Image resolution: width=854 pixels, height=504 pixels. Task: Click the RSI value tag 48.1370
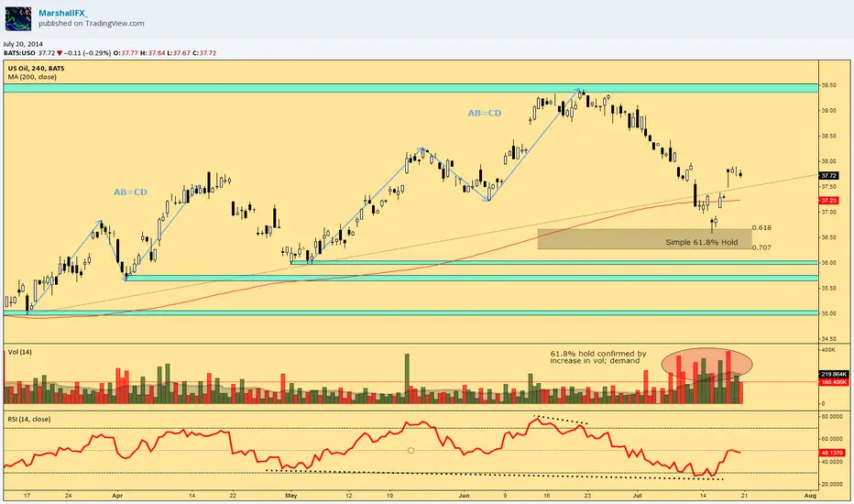point(833,453)
